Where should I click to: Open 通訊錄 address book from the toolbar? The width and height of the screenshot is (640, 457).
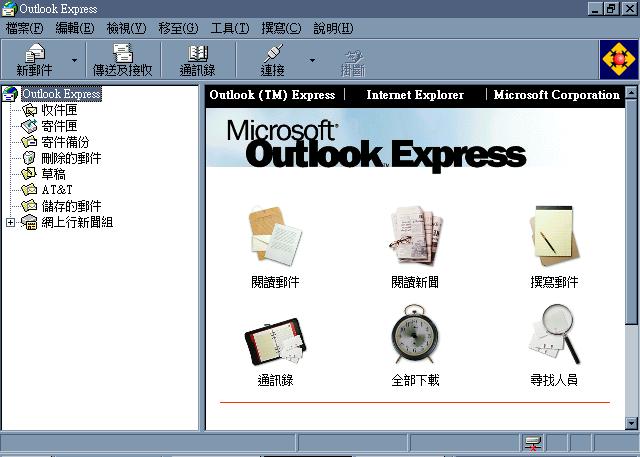(198, 60)
